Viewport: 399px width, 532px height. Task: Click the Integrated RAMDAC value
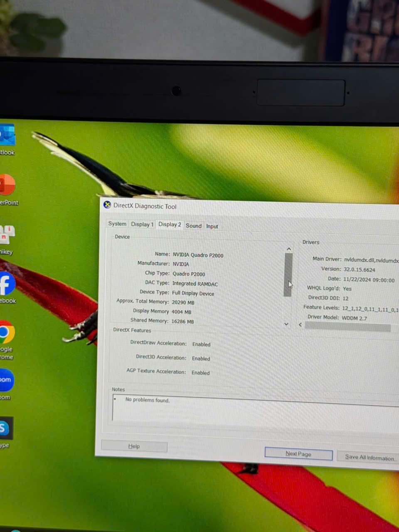click(x=195, y=284)
